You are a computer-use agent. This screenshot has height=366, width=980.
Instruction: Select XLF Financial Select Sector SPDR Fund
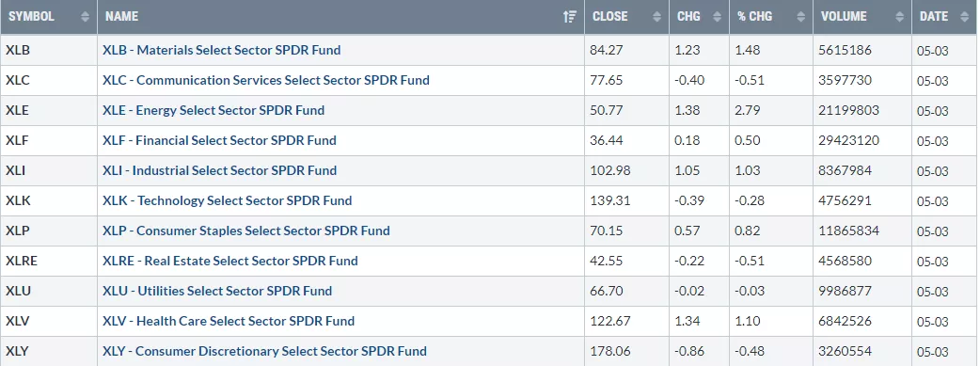[219, 140]
